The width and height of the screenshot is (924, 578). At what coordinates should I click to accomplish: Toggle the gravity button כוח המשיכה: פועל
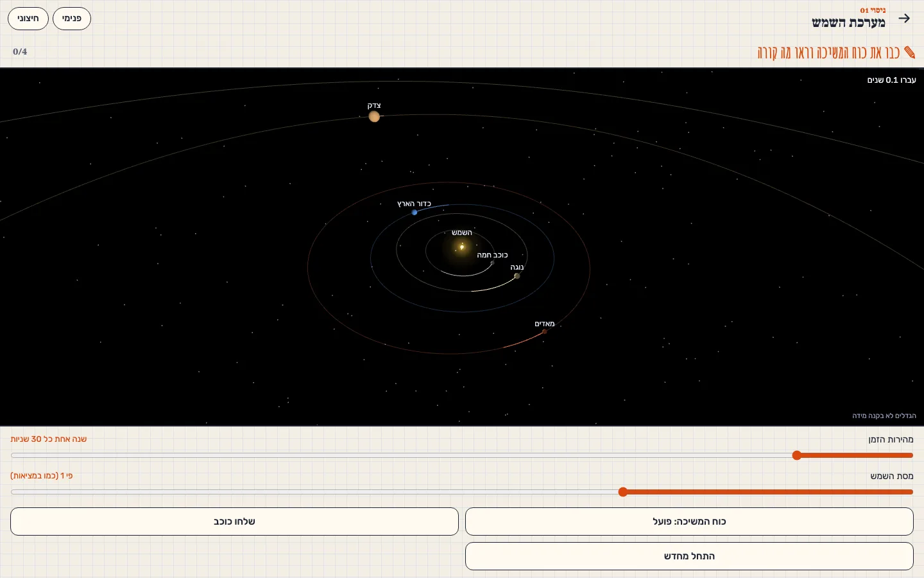[x=689, y=521]
